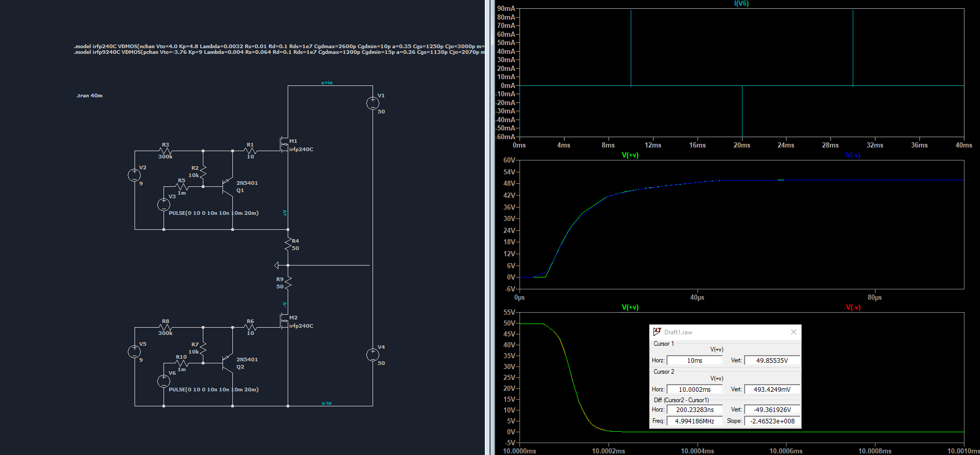This screenshot has width=980, height=455.
Task: Select the Q1 2N5401 transistor symbol
Action: pos(228,186)
